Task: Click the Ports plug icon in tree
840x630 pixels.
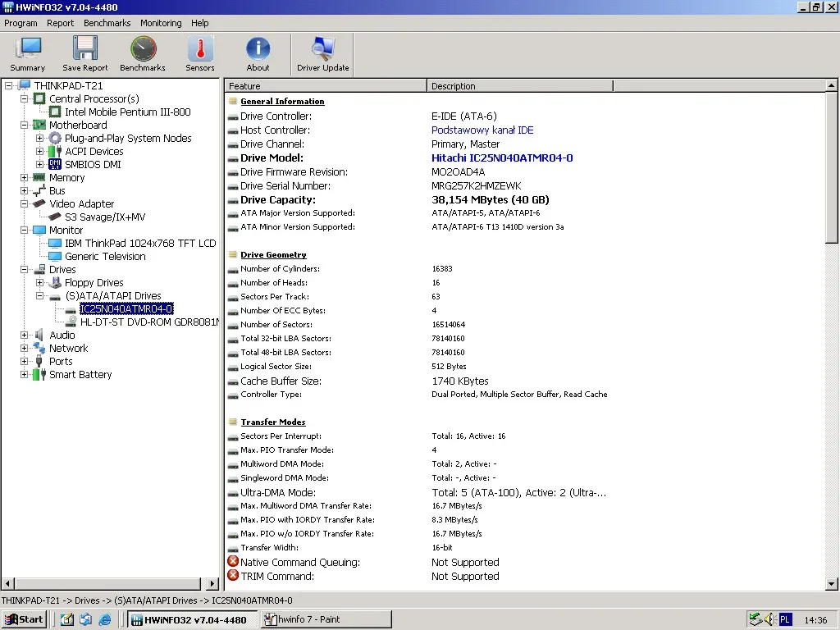Action: pos(39,361)
